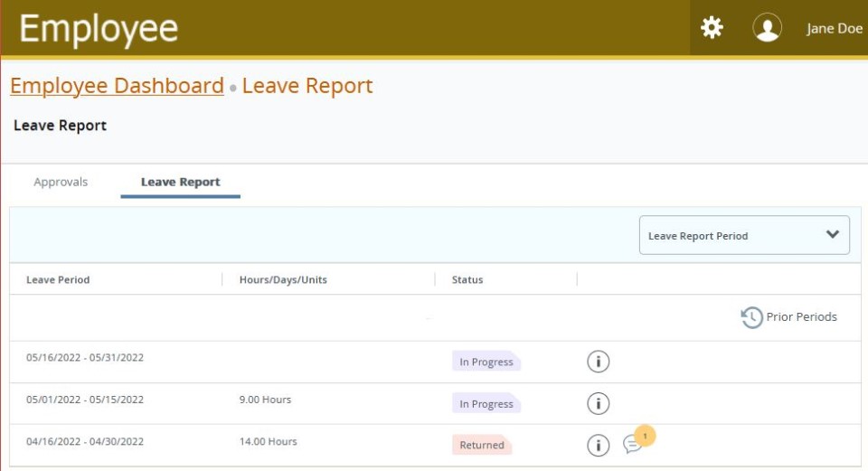Click the Leave Period column header
The image size is (868, 471).
(x=58, y=279)
